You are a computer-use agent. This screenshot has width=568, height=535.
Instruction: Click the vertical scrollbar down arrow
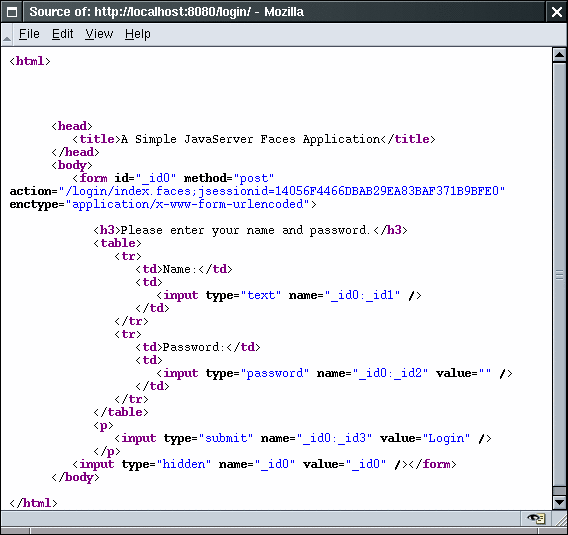559,502
